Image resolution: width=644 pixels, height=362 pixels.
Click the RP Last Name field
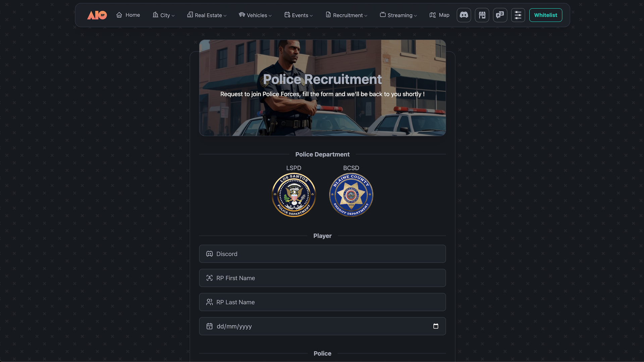point(322,302)
